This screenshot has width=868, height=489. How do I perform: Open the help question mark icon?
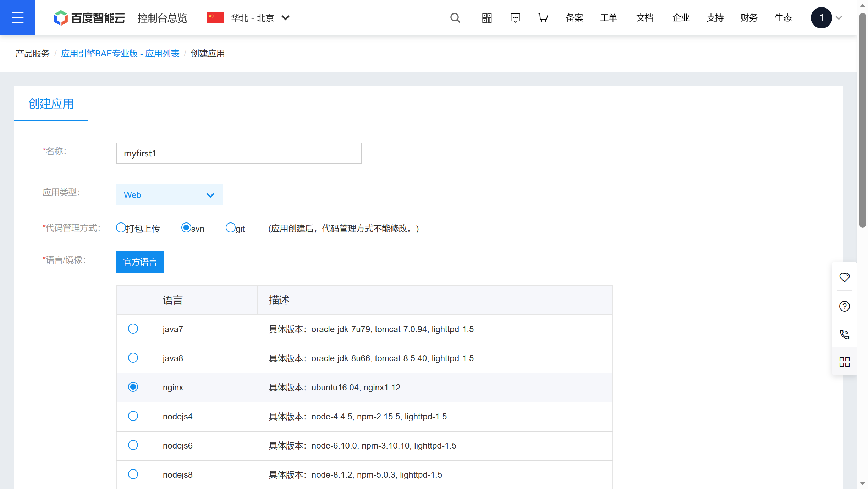844,306
